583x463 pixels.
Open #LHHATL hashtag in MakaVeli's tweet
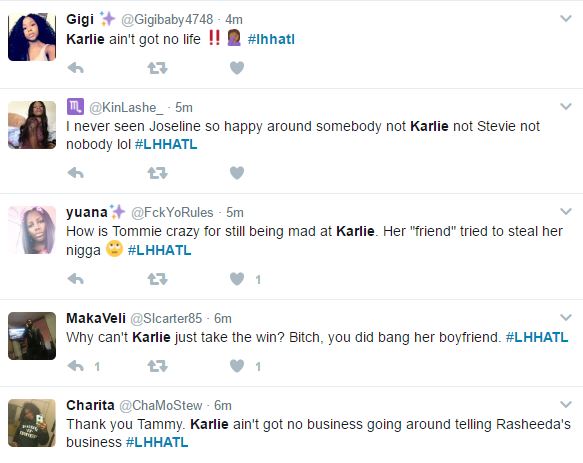[x=537, y=337]
